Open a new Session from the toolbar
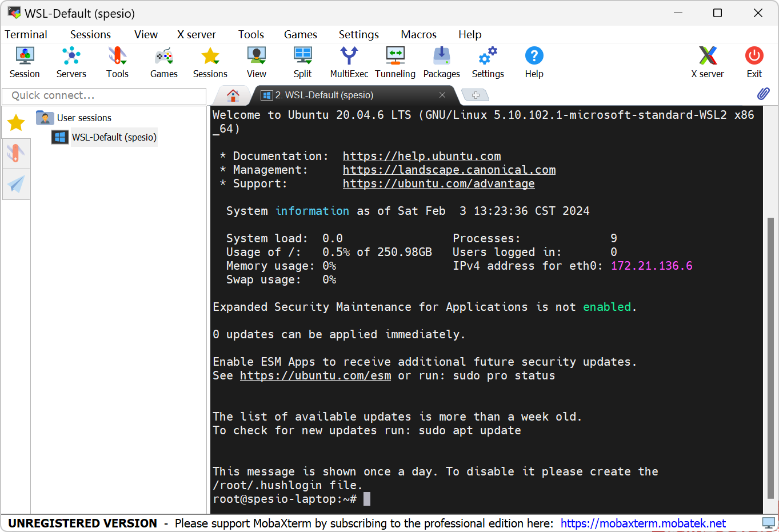This screenshot has height=532, width=779. 25,62
